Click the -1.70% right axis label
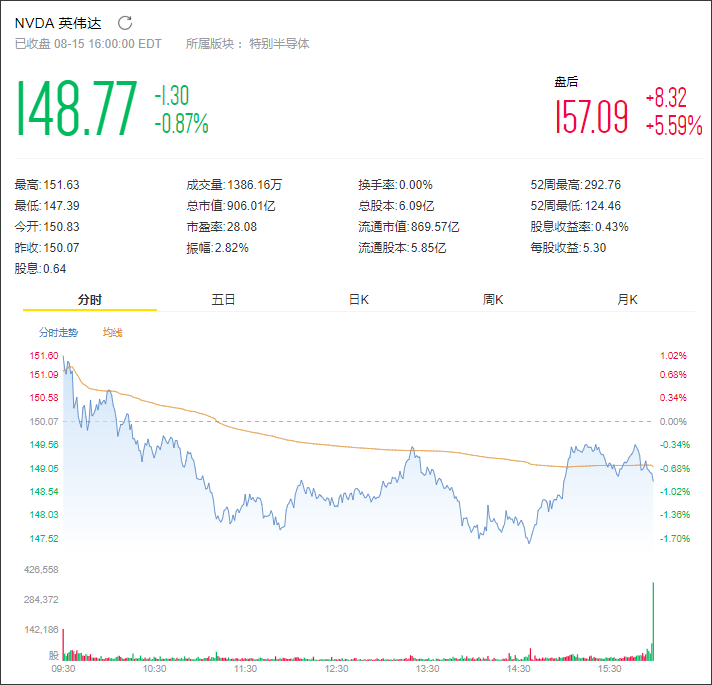Viewport: 712px width, 685px height. coord(675,538)
